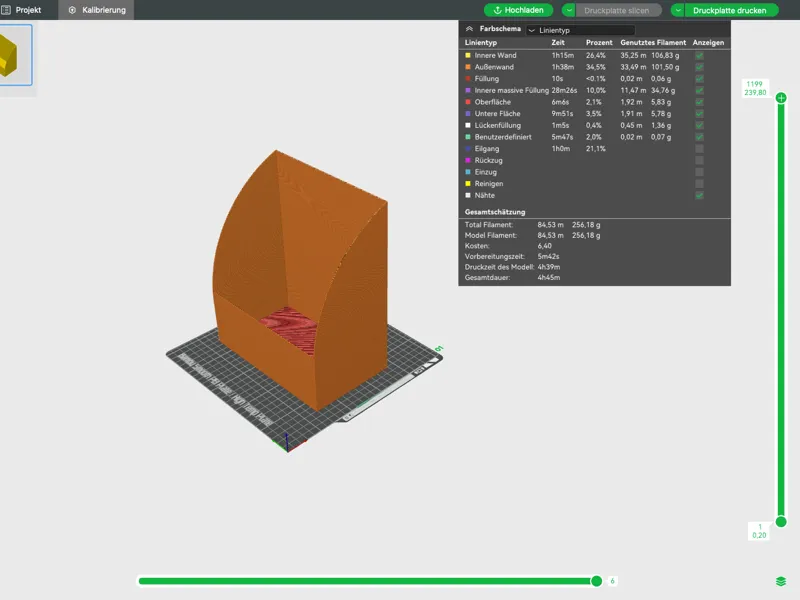The image size is (800, 600).
Task: Click the layers stack icon bottom right
Action: [781, 582]
